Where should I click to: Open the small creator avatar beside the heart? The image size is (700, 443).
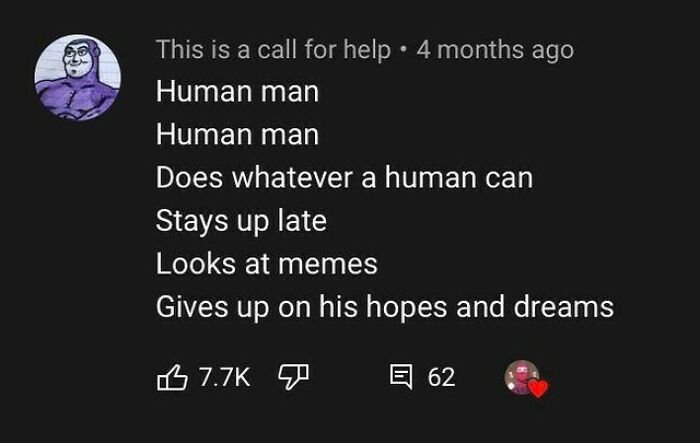coord(521,377)
